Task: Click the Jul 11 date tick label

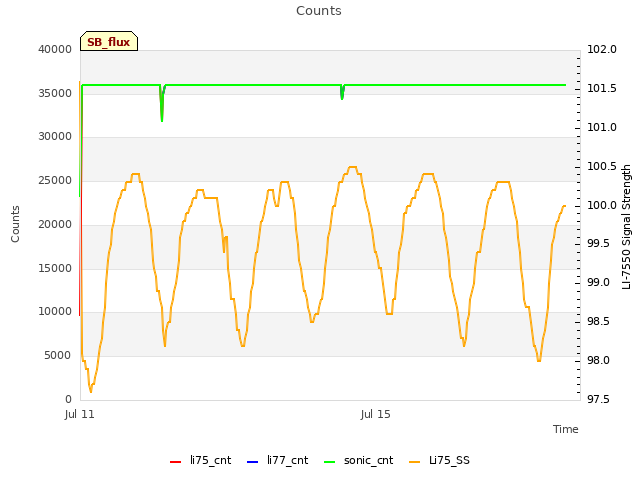Action: [x=80, y=415]
